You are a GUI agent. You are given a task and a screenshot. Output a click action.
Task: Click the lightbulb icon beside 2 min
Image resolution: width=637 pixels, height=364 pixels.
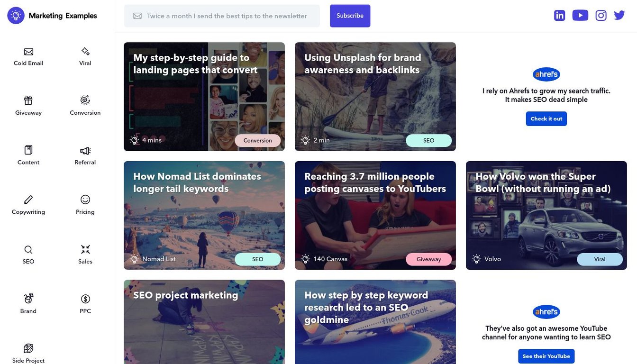pos(305,140)
